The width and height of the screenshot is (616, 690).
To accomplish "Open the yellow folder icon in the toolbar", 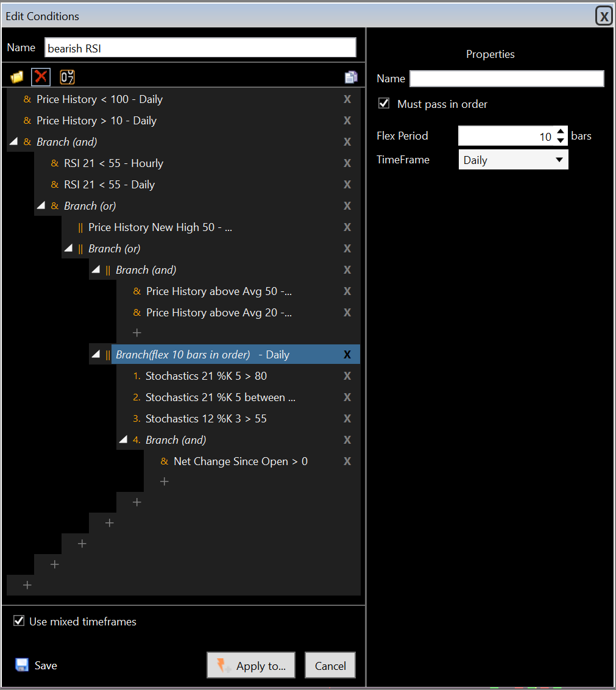I will (x=16, y=77).
